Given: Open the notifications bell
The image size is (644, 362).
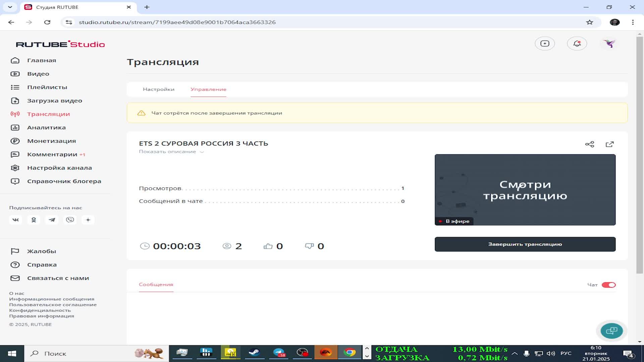Looking at the screenshot, I should pyautogui.click(x=577, y=44).
